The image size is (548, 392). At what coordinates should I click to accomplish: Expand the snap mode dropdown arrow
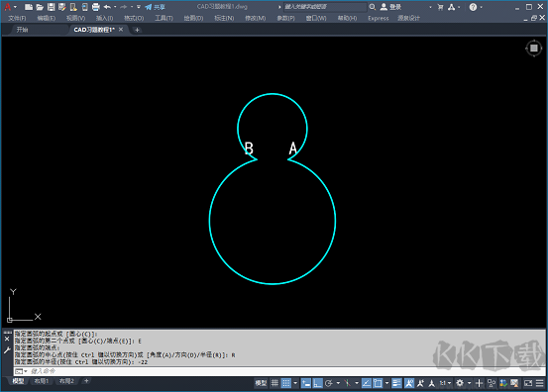295,383
